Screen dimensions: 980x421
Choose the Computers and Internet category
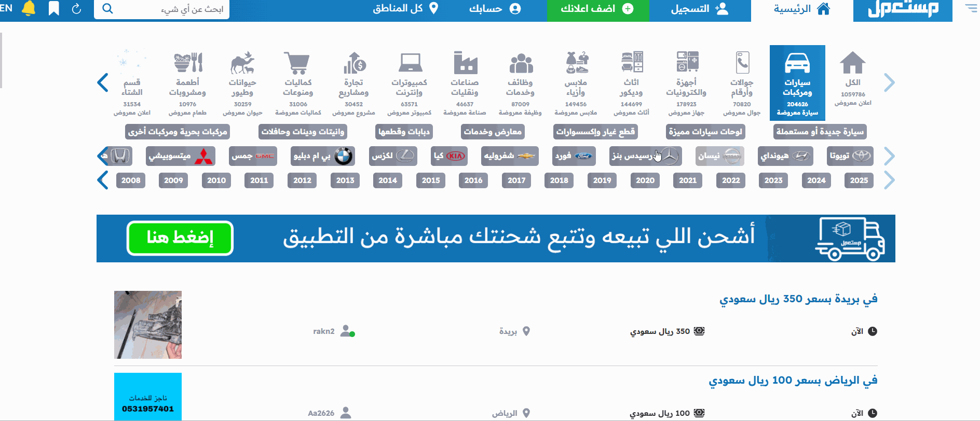(409, 83)
